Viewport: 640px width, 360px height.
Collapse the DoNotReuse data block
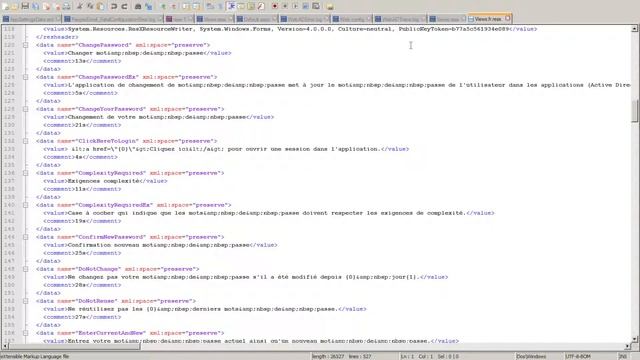[x=25, y=301]
